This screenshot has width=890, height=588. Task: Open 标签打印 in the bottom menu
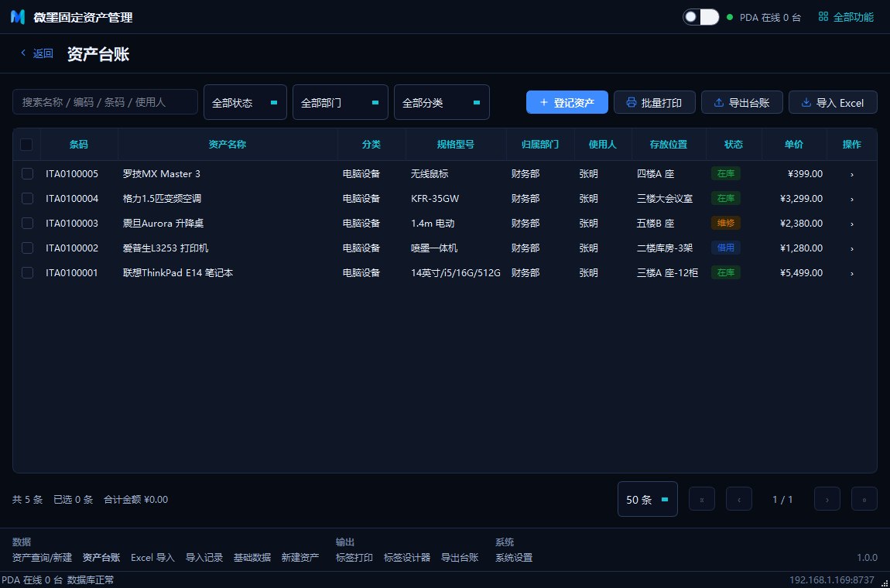pos(354,557)
